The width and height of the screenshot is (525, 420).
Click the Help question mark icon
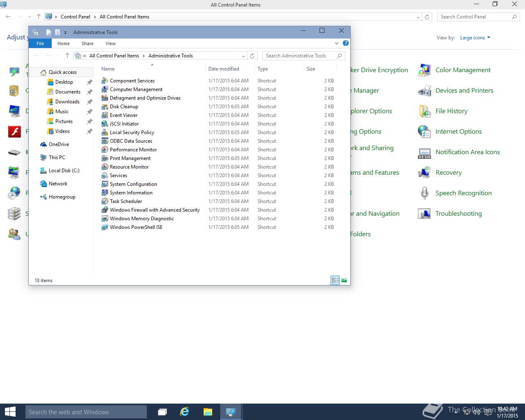pos(346,43)
